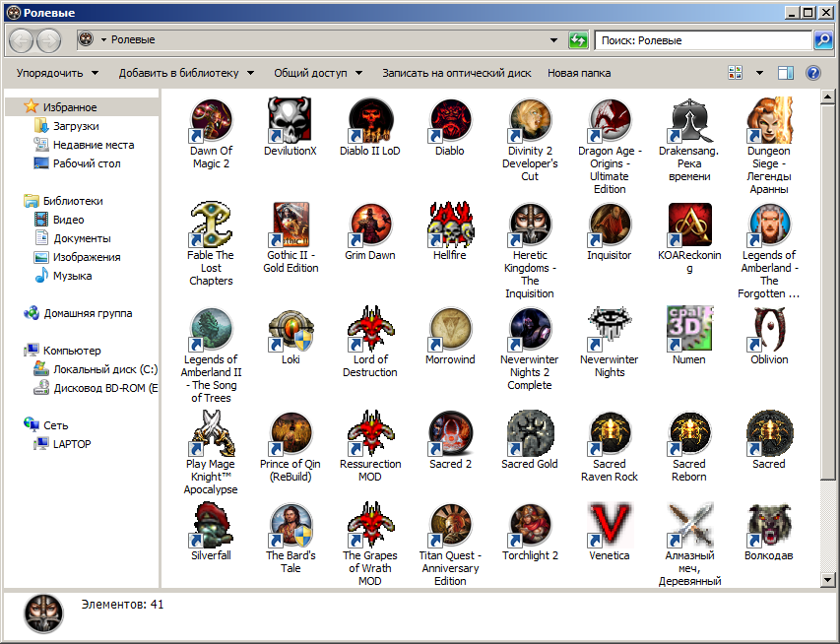Open Explorer help via question mark
This screenshot has height=644, width=840.
click(x=813, y=73)
